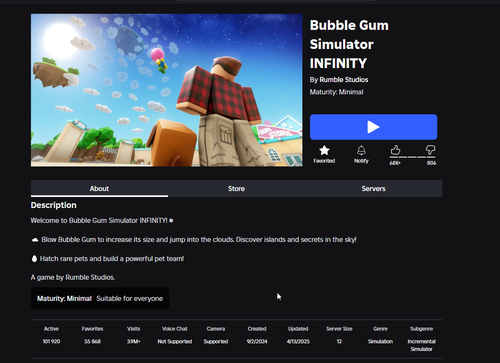
Task: Switch to the Store tab
Action: point(236,188)
